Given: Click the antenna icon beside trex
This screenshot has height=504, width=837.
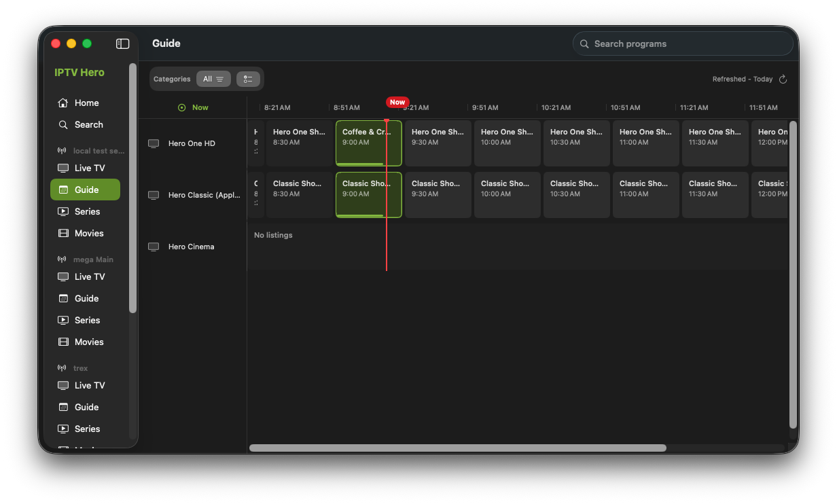Looking at the screenshot, I should 62,368.
